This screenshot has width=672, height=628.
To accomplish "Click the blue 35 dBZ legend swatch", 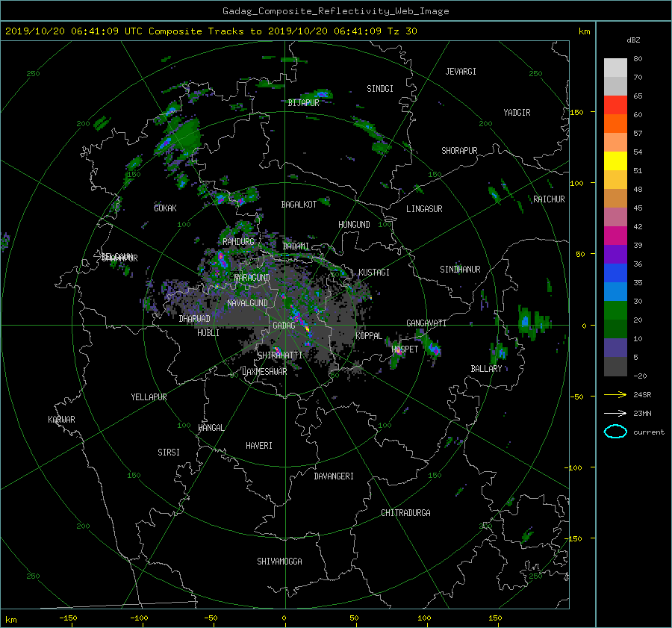I will (615, 273).
